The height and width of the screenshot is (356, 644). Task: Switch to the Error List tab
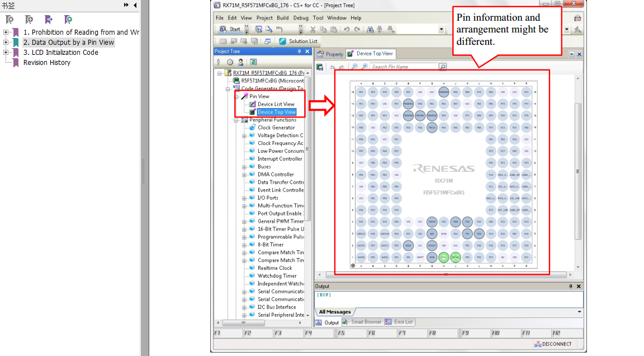(399, 322)
